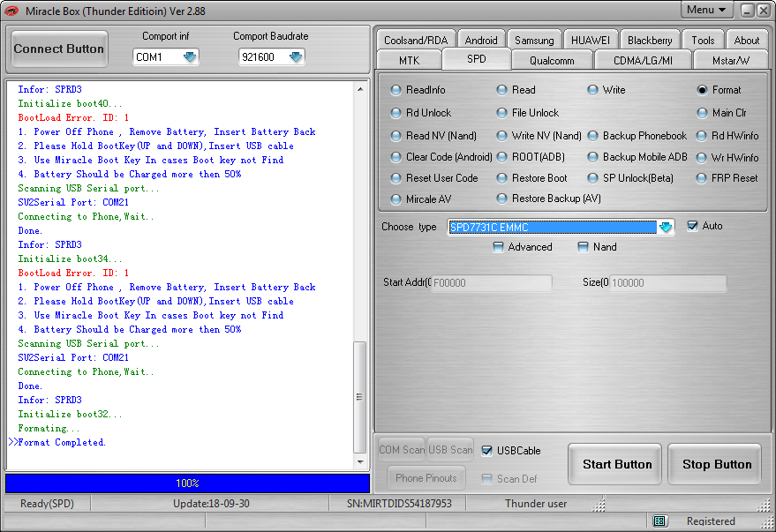Viewport: 776px width, 532px height.
Task: Click the Ready(SPD) status entry
Action: [x=47, y=503]
